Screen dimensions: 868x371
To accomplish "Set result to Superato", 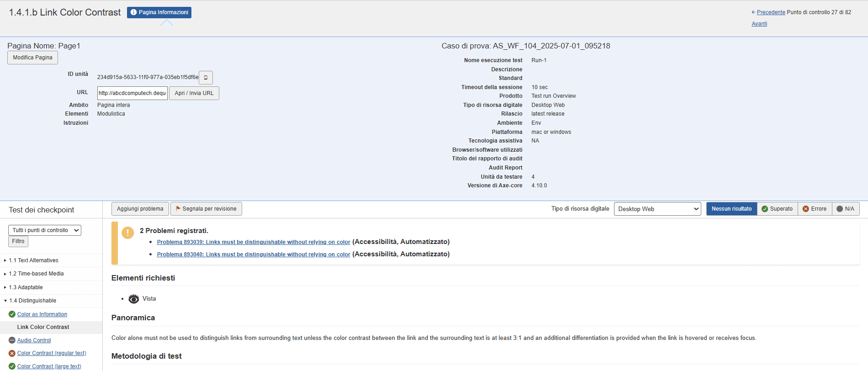I will click(x=777, y=209).
